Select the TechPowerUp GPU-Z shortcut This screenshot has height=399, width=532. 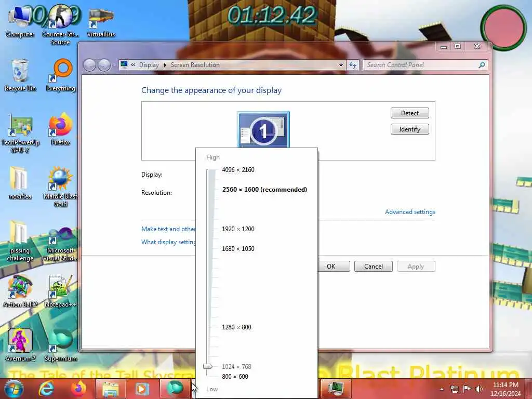(x=20, y=134)
